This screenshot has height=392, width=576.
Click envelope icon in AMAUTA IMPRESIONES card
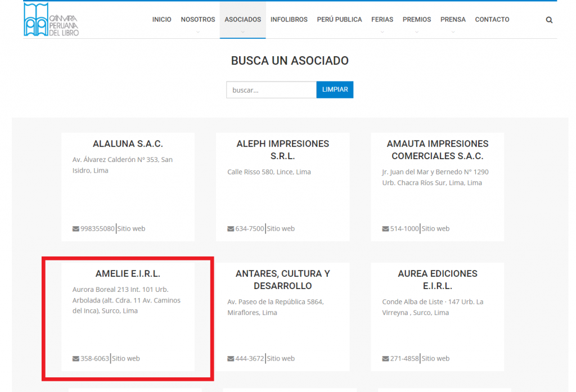coord(385,229)
